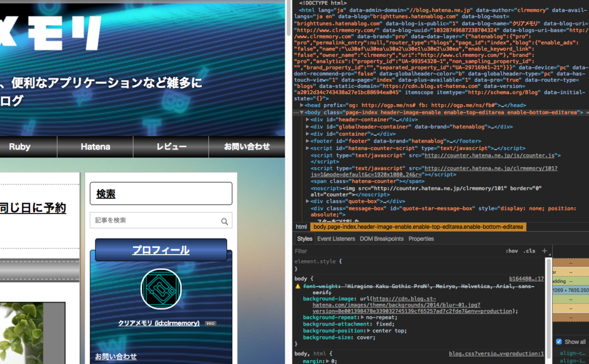Viewport: 589px width, 364px height.
Task: Open the counter.js script source link
Action: tap(489, 155)
